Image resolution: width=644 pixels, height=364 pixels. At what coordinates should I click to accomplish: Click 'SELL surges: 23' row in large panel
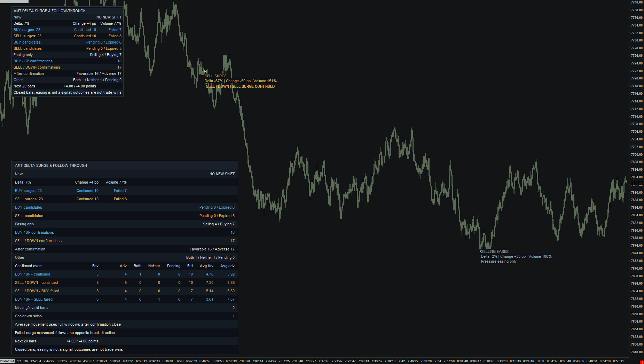(x=125, y=199)
